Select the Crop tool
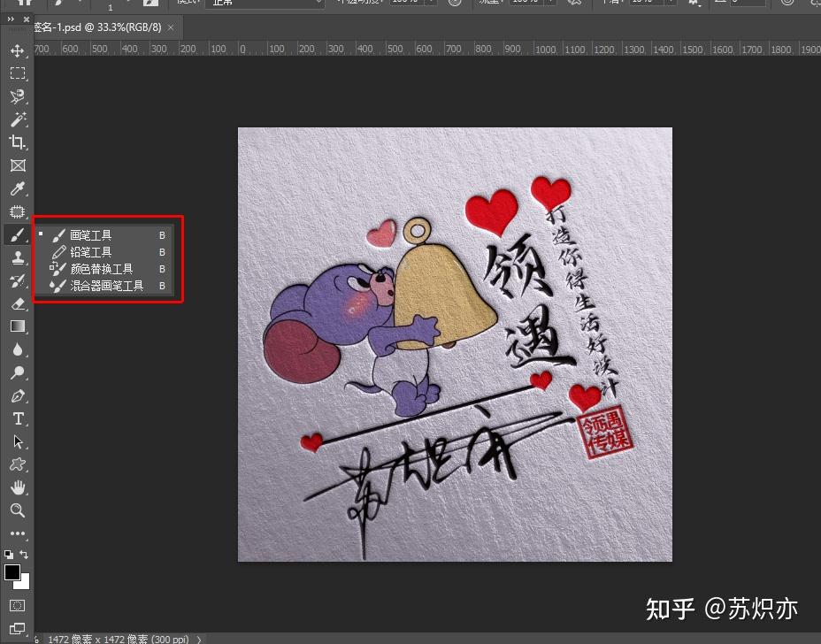This screenshot has height=644, width=821. 18,142
